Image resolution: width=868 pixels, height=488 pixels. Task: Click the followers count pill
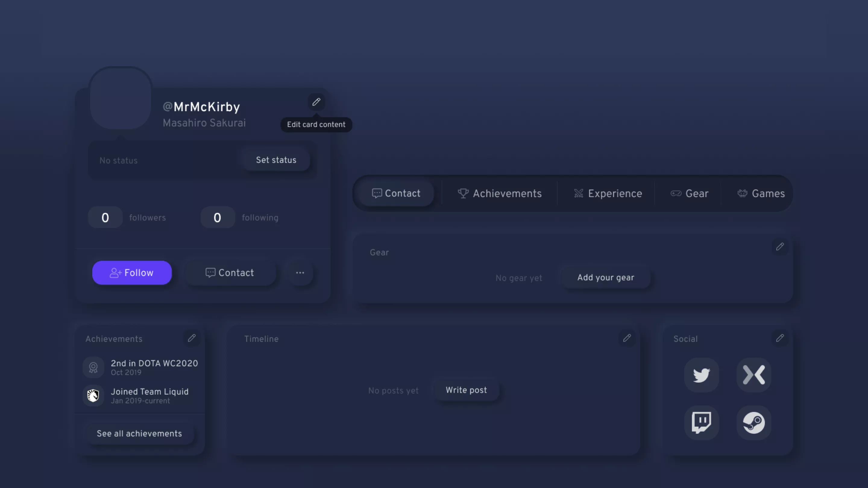click(105, 217)
